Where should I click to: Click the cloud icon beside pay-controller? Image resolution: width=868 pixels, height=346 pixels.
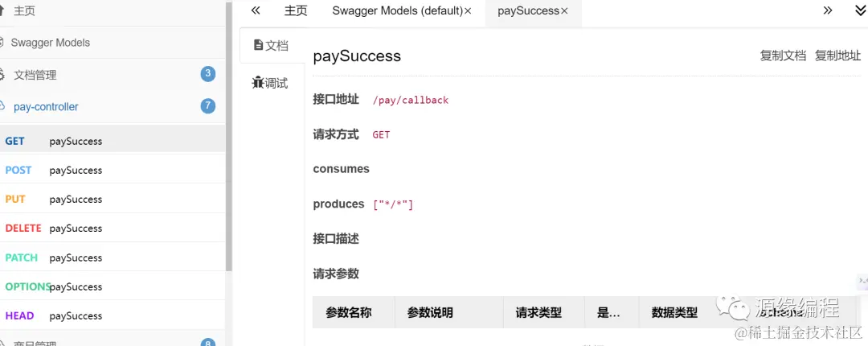pos(2,106)
